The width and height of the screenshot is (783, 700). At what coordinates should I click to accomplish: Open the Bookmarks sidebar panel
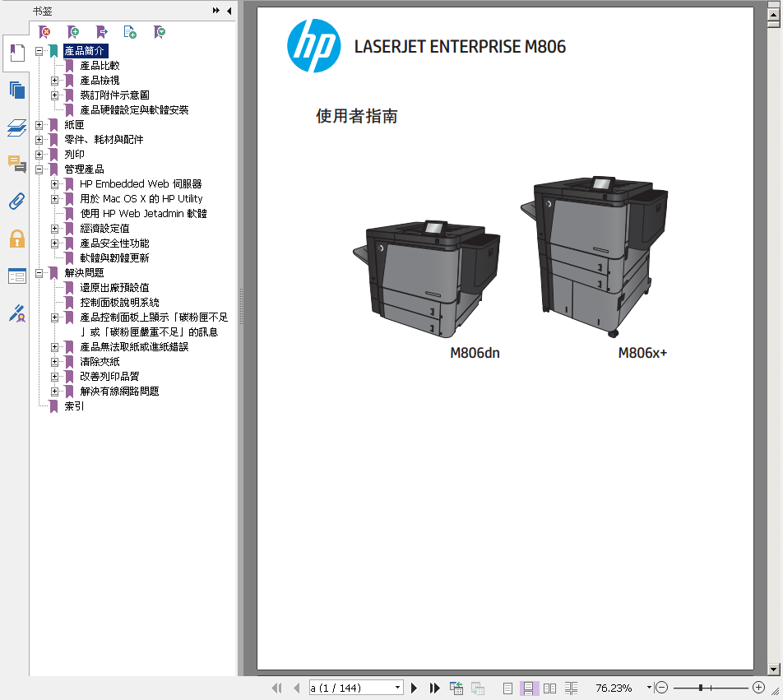[17, 53]
